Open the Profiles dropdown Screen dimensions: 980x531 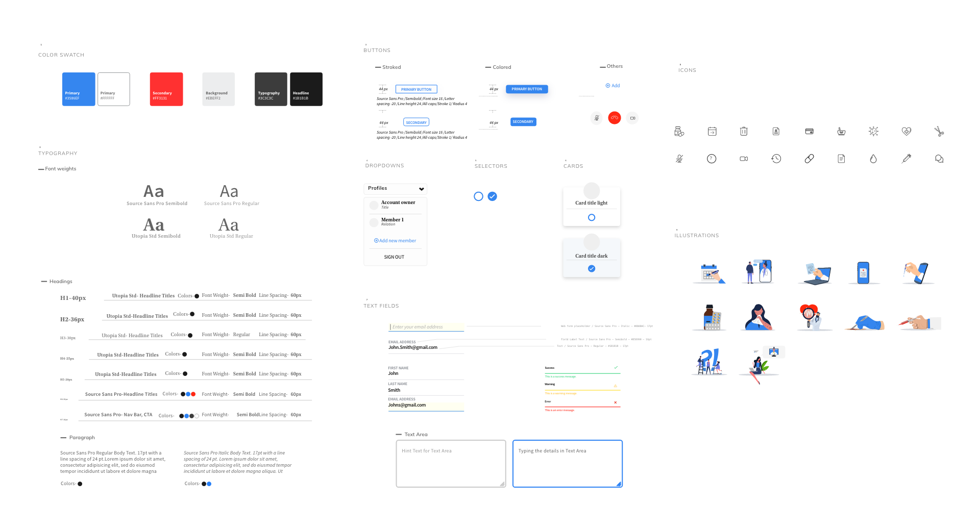396,189
